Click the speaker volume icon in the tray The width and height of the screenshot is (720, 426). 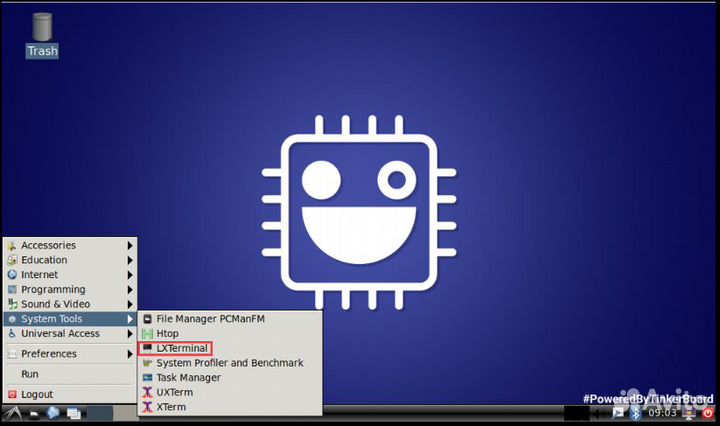[x=596, y=414]
